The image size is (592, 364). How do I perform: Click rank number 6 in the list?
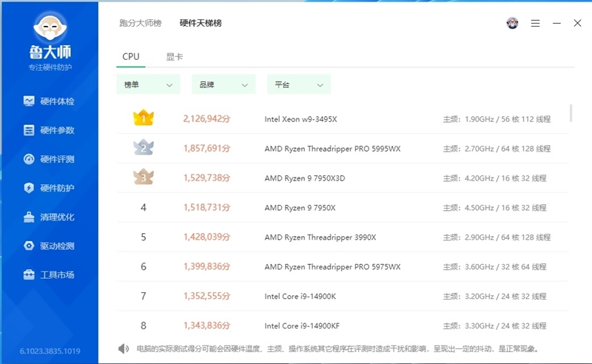point(144,266)
